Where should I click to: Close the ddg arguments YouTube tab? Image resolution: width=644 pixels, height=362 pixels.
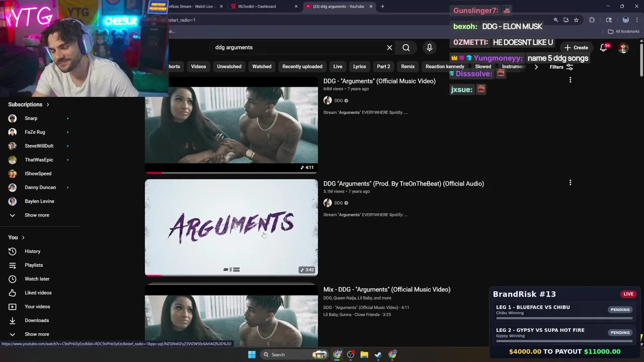pos(371,7)
